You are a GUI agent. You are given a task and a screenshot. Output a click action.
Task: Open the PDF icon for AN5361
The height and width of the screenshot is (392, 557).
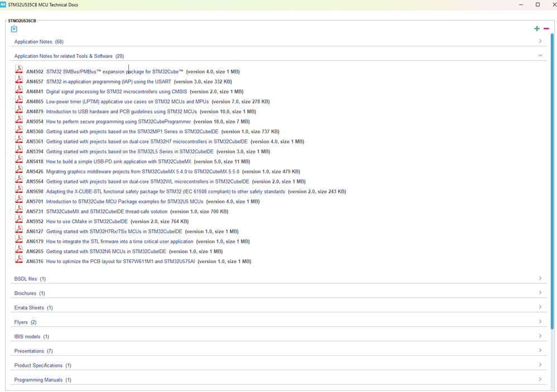tap(19, 139)
